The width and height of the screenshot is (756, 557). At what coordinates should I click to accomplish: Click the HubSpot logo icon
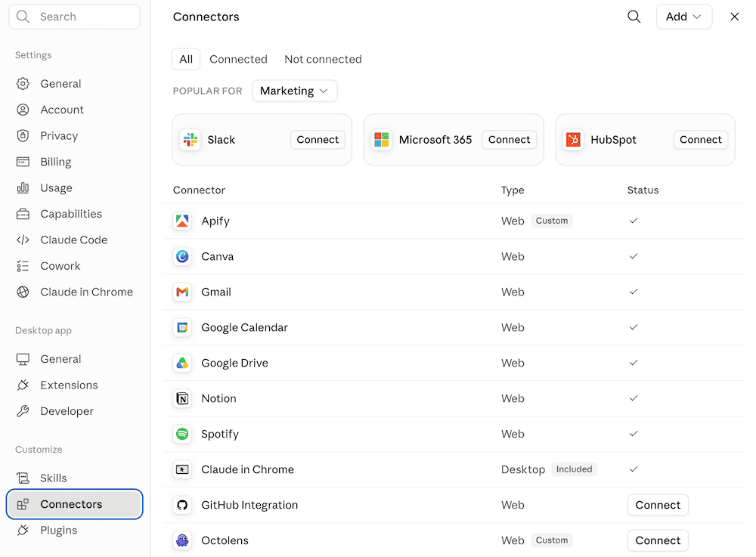coord(573,140)
